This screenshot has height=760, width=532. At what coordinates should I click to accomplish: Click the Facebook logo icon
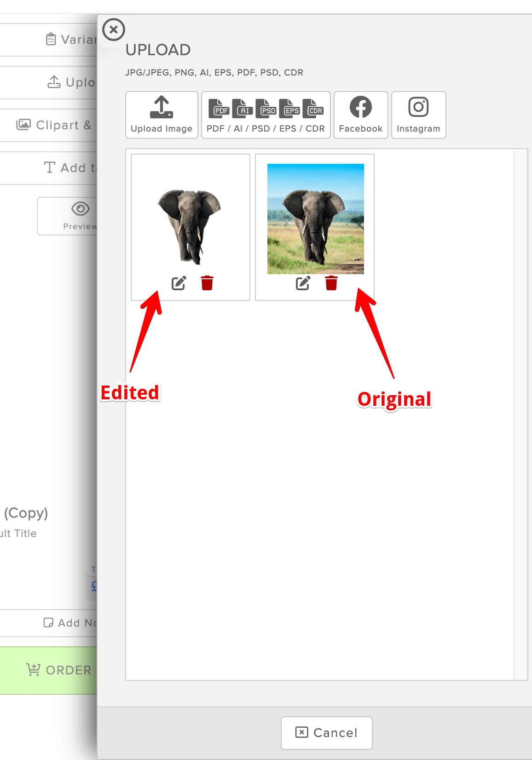coord(361,107)
